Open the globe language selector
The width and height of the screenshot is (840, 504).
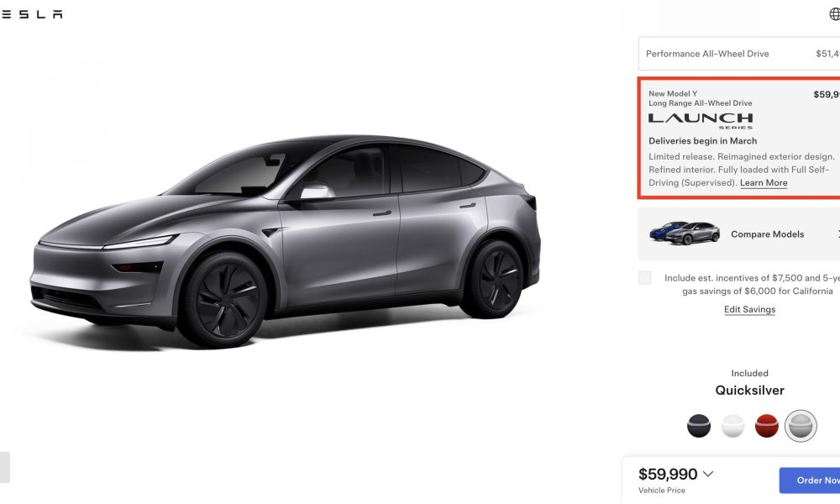coord(835,14)
